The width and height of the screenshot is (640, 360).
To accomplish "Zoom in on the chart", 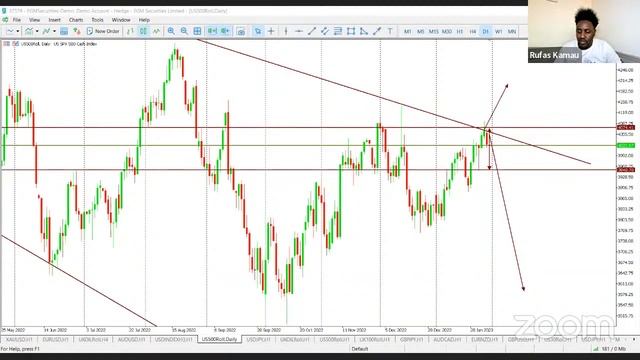I will tap(171, 31).
